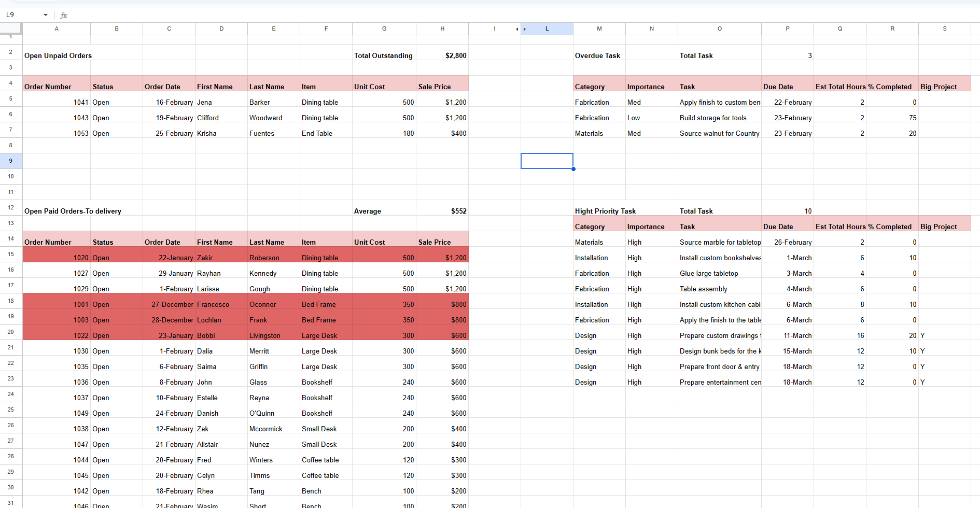Click 'Griffin' last name cell

(x=274, y=363)
